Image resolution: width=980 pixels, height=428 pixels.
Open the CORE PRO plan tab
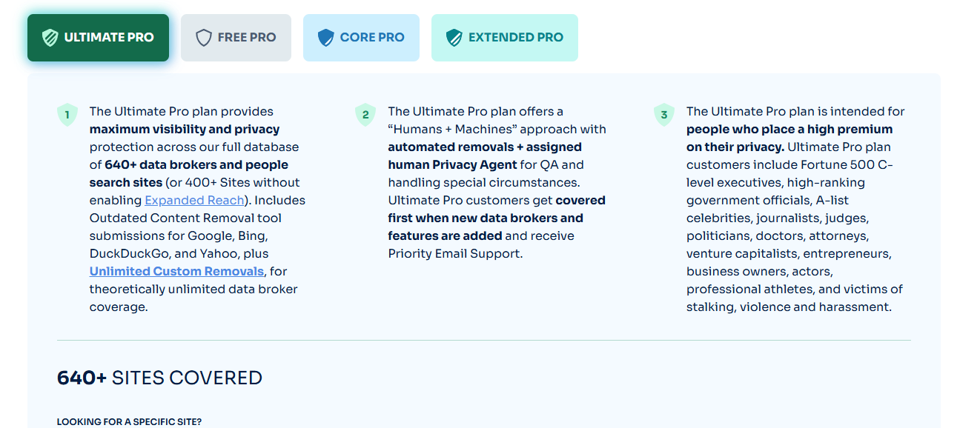coord(372,38)
